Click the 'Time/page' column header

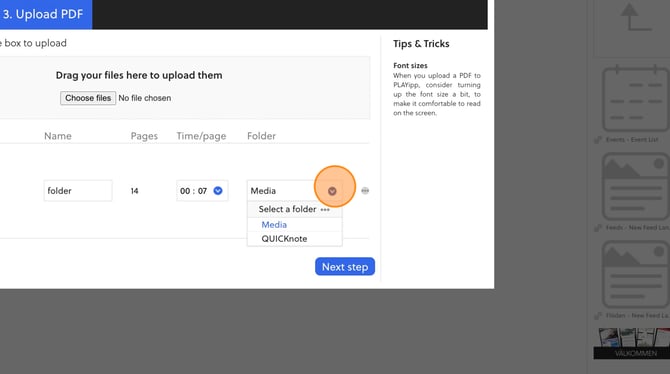coord(201,136)
